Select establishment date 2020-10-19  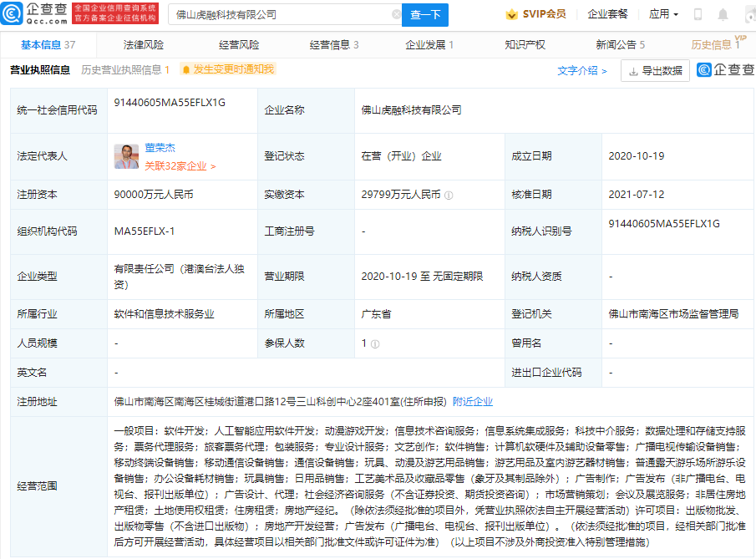(636, 155)
